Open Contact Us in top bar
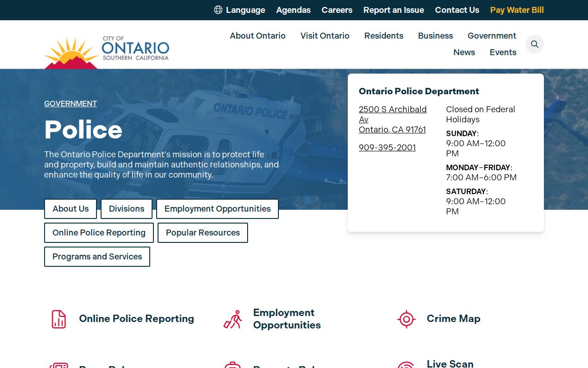588x368 pixels. click(x=457, y=10)
